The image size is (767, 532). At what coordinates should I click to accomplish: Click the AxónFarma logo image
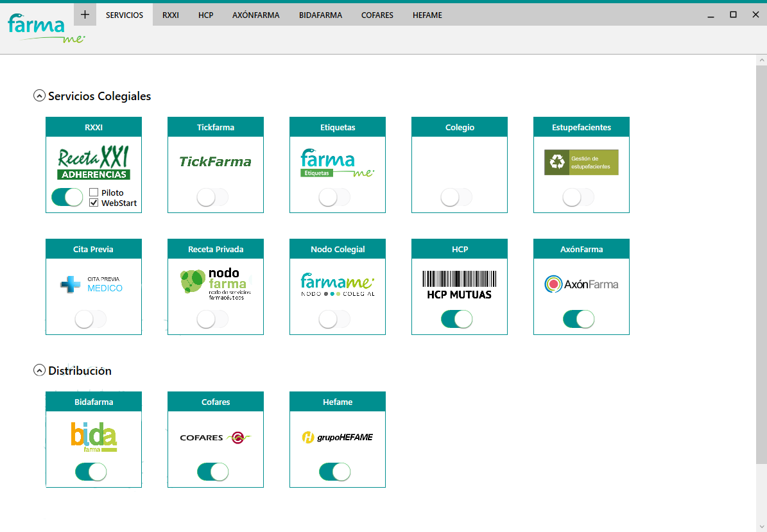pos(581,284)
